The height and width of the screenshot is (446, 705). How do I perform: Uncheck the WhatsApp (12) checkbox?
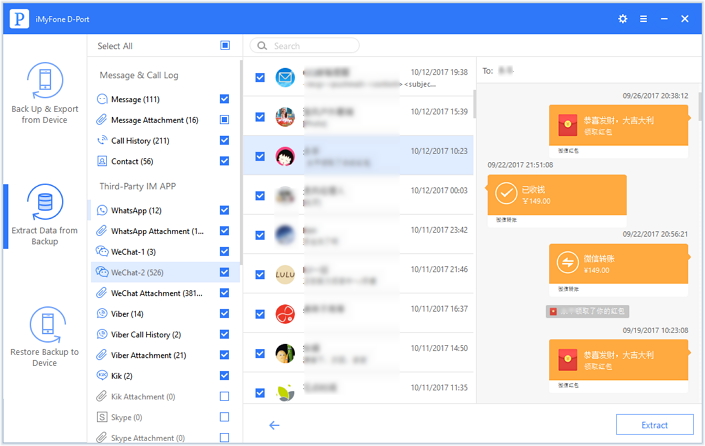pyautogui.click(x=224, y=210)
